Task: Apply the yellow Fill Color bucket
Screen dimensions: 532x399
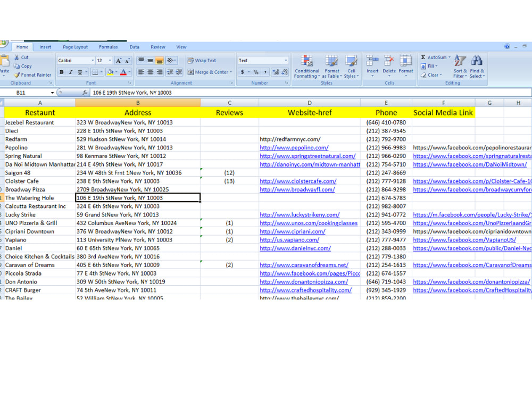Action: (110, 72)
